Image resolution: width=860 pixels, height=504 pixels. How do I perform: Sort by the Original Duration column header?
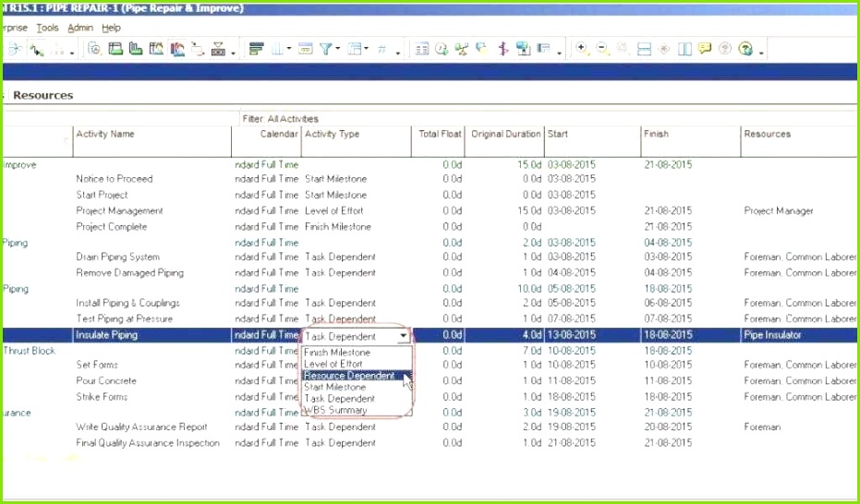pos(505,134)
